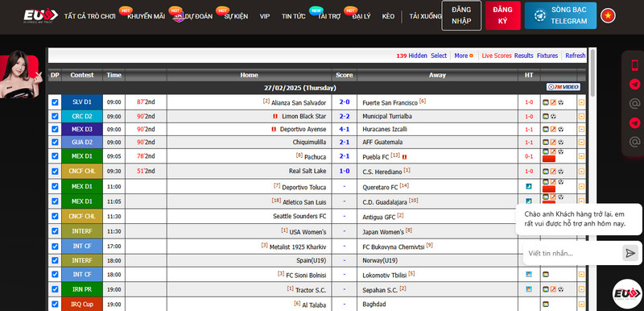Toggle checkbox for IRN PR Tractor S.C. match
Image resolution: width=644 pixels, height=311 pixels.
[x=55, y=289]
